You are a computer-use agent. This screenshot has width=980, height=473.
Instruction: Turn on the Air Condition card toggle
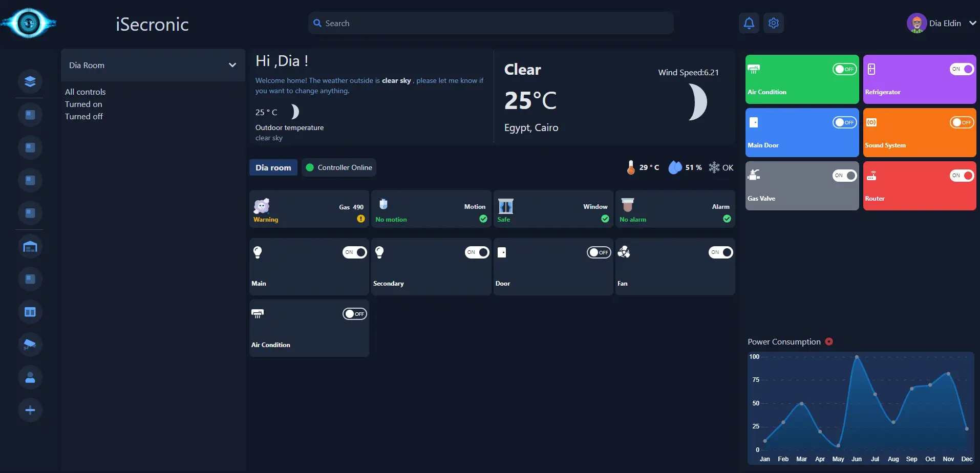click(844, 69)
